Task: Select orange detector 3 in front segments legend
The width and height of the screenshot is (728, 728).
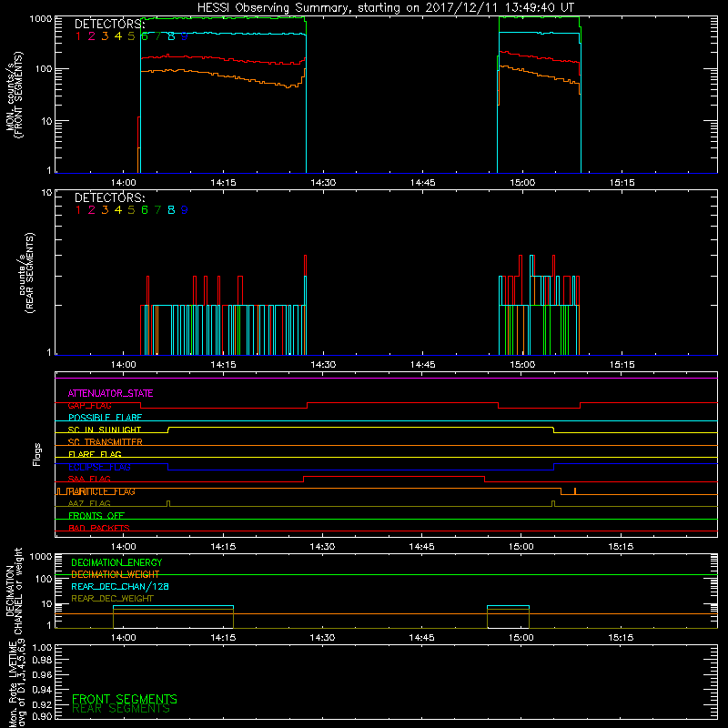Action: 105,36
